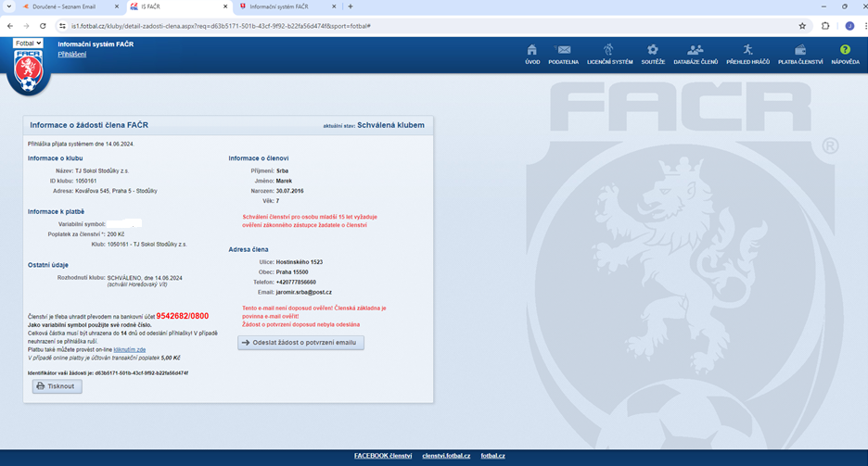Open the tab search chevron
Image resolution: width=868 pixels, height=466 pixels.
pyautogui.click(x=9, y=6)
